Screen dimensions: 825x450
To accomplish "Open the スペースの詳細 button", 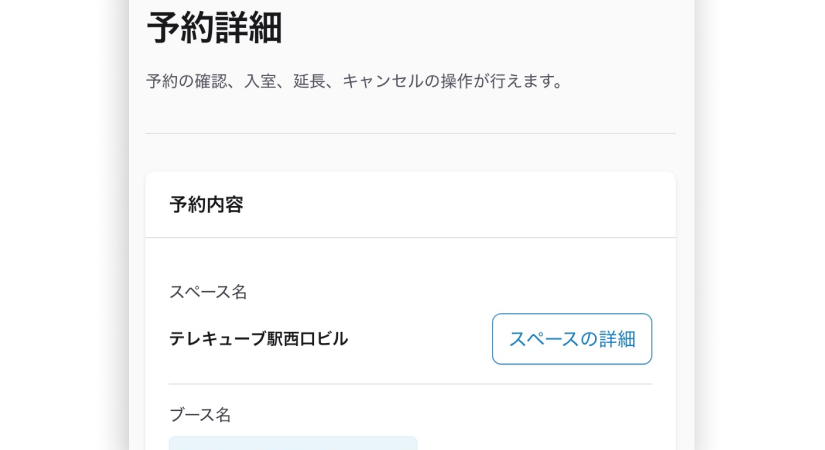I will tap(572, 339).
